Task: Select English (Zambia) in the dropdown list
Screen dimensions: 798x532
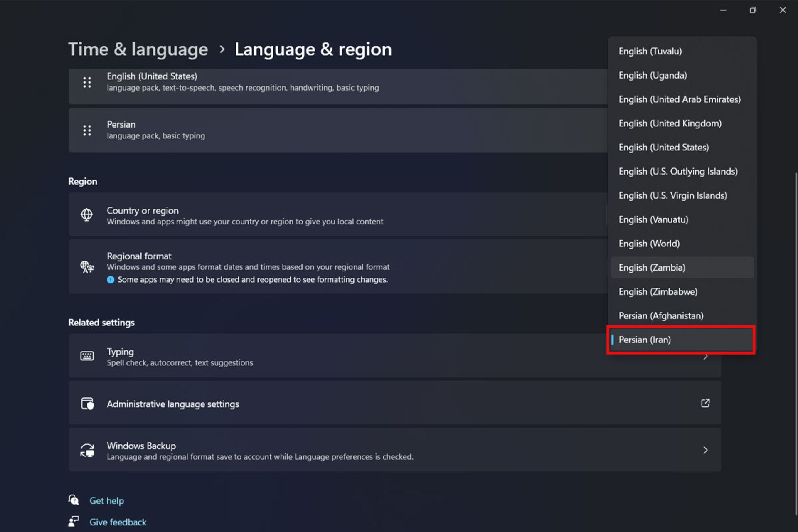Action: coord(652,268)
